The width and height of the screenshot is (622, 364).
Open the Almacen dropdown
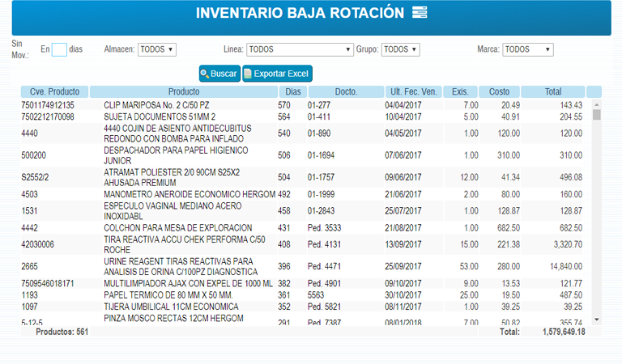coord(156,49)
